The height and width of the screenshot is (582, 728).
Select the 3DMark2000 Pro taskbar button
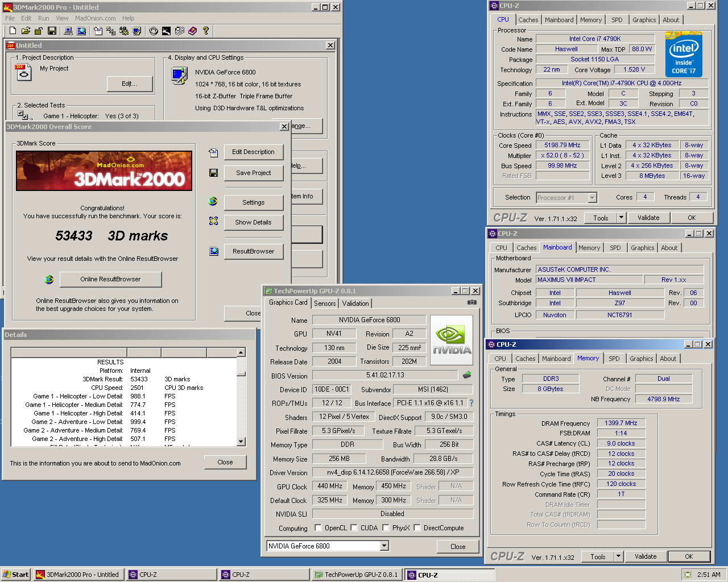click(x=78, y=575)
